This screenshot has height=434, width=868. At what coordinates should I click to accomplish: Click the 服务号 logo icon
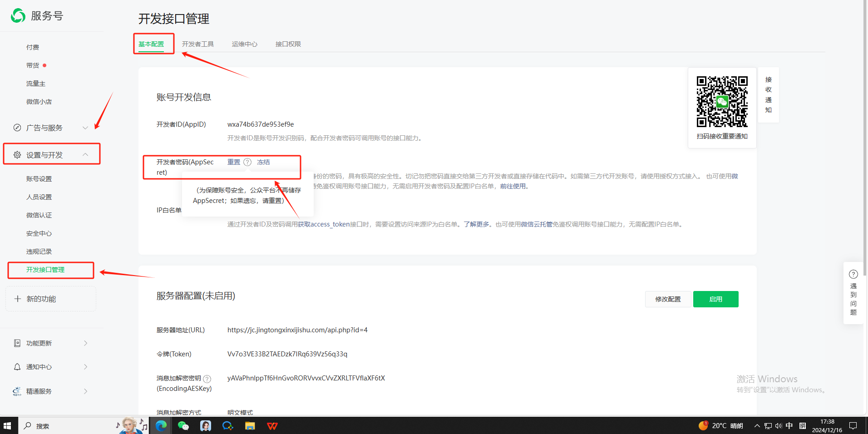tap(18, 16)
